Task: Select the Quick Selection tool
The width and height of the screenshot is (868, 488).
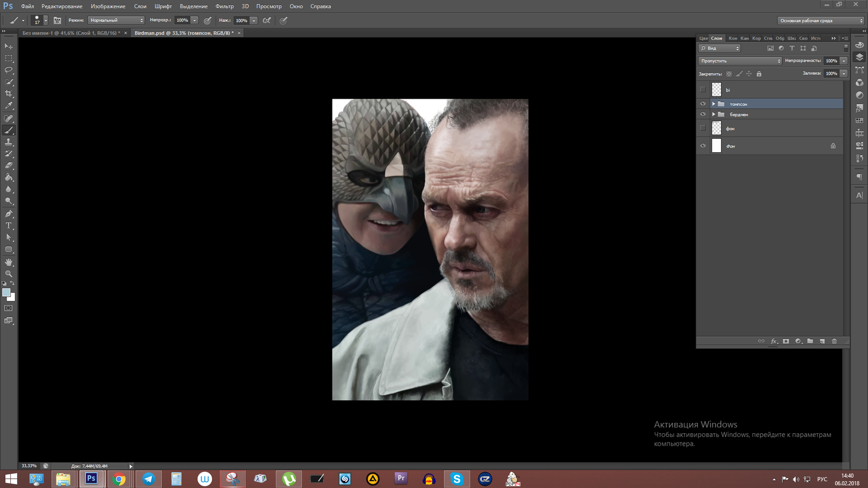Action: [9, 82]
